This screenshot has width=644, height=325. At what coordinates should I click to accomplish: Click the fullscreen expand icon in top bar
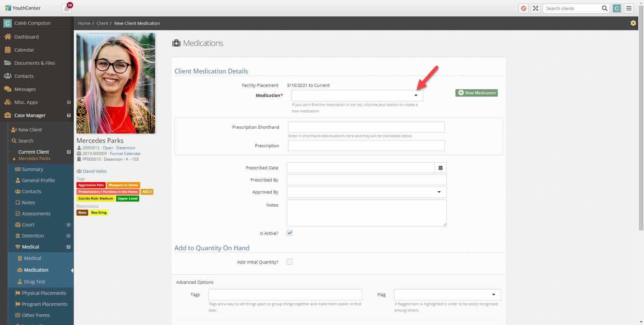(x=536, y=8)
